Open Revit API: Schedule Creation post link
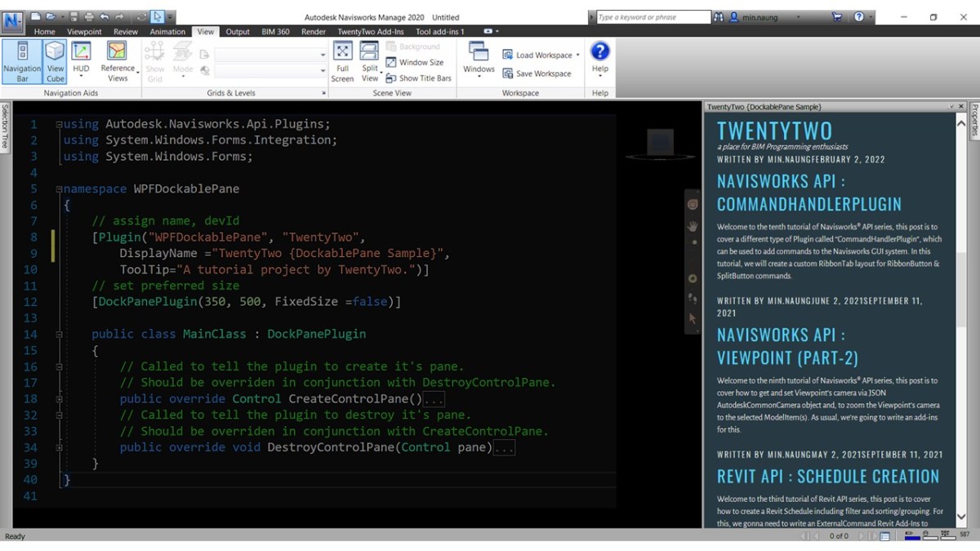Viewport: 980px width, 551px height. coord(828,476)
